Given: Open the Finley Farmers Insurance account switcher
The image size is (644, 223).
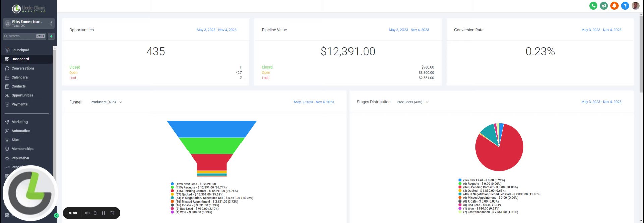Looking at the screenshot, I should click(29, 23).
